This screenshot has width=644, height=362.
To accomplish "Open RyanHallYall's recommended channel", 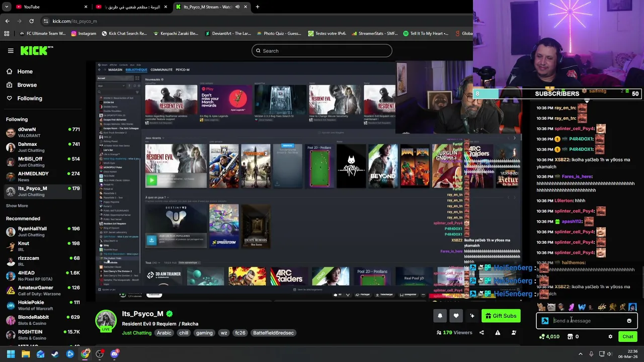I will (43, 231).
